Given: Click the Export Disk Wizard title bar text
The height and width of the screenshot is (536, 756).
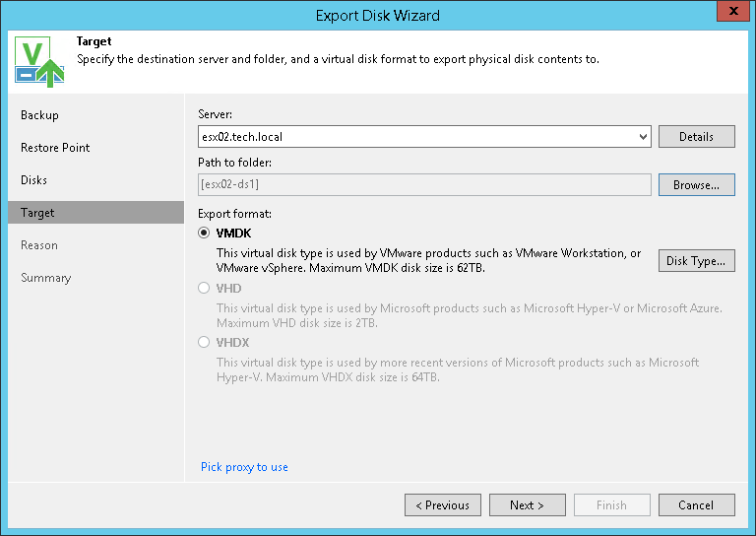Looking at the screenshot, I should click(378, 16).
